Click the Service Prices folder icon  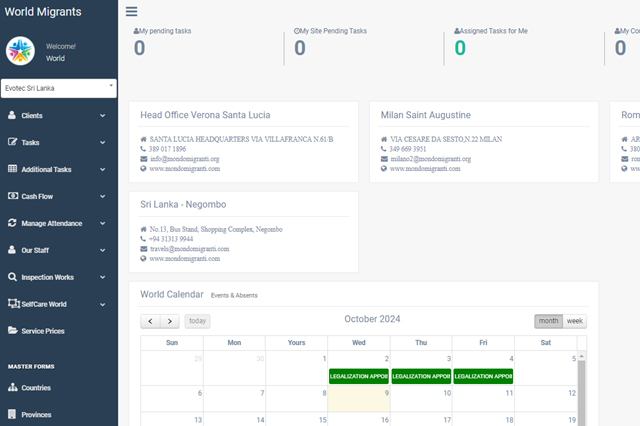coord(12,330)
